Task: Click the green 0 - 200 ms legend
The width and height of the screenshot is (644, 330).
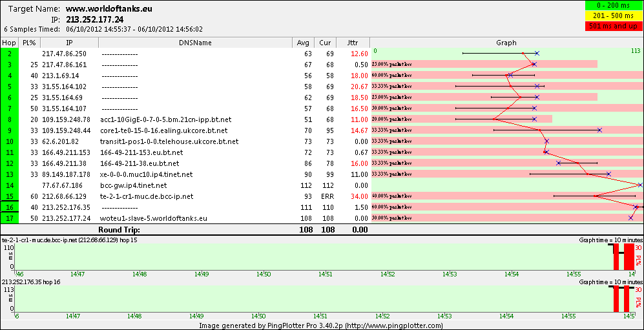Action: (614, 6)
